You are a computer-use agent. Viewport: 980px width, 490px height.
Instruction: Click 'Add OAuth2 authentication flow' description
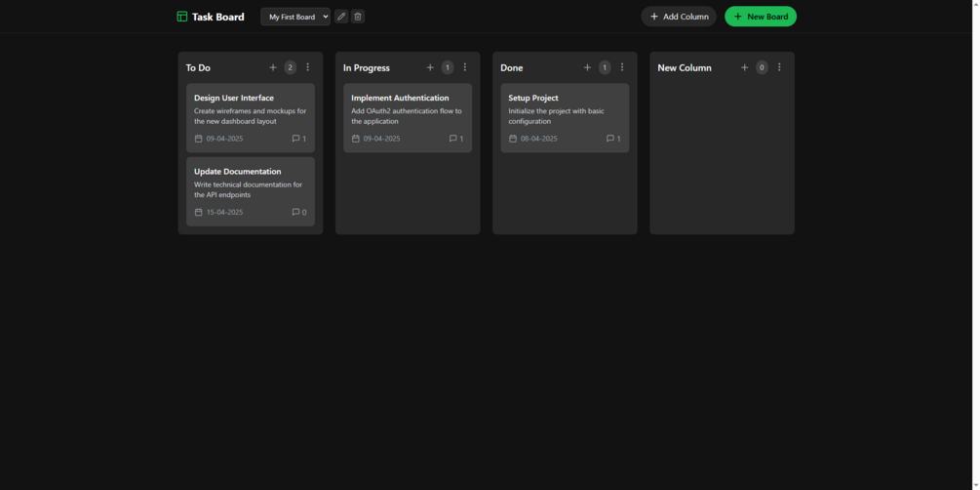(407, 116)
